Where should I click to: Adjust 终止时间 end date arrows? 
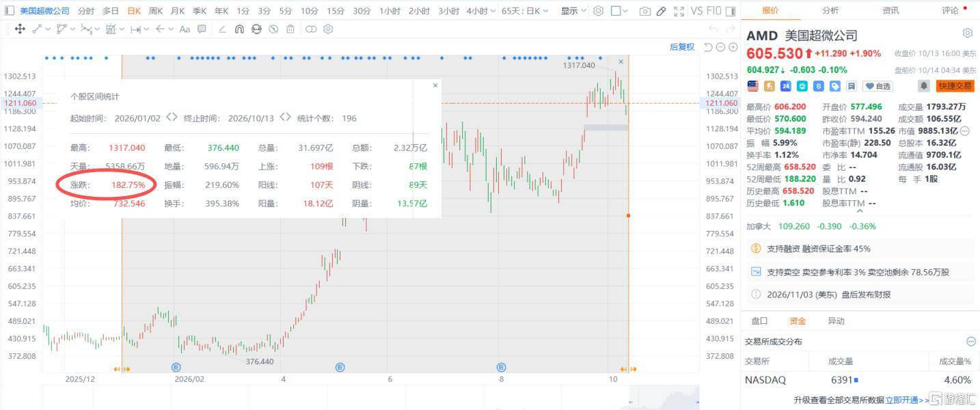(285, 118)
